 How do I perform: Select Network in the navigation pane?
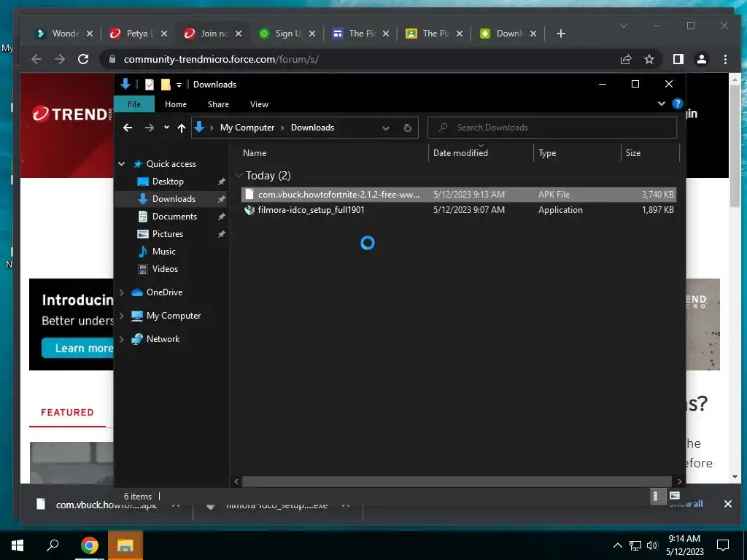[x=163, y=339]
